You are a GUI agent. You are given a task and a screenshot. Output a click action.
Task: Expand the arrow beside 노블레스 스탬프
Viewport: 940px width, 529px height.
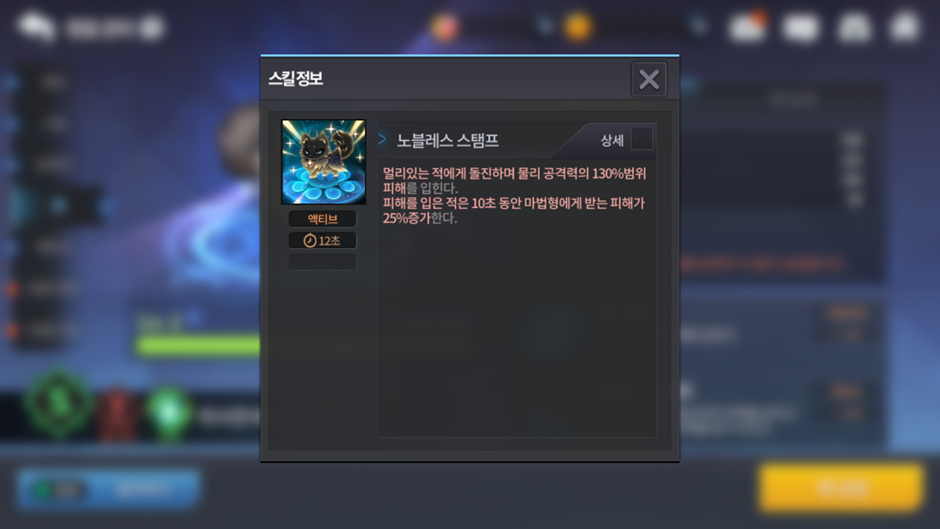[382, 139]
